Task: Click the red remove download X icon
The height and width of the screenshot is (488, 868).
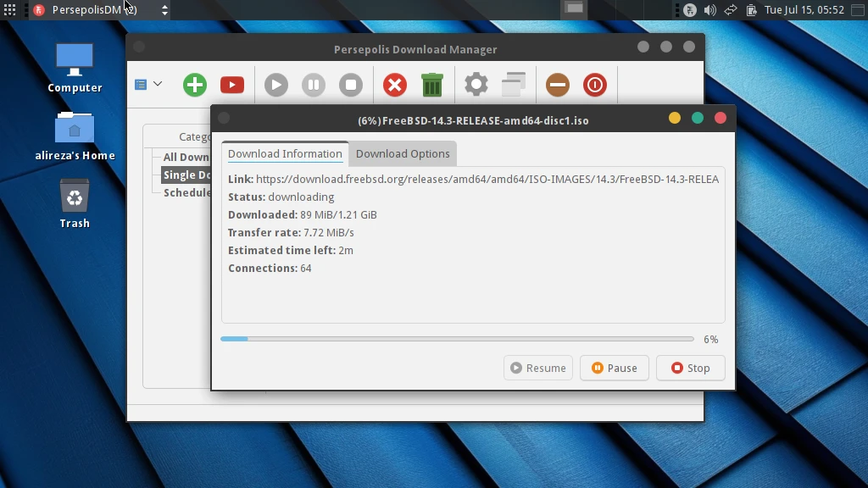Action: point(395,85)
